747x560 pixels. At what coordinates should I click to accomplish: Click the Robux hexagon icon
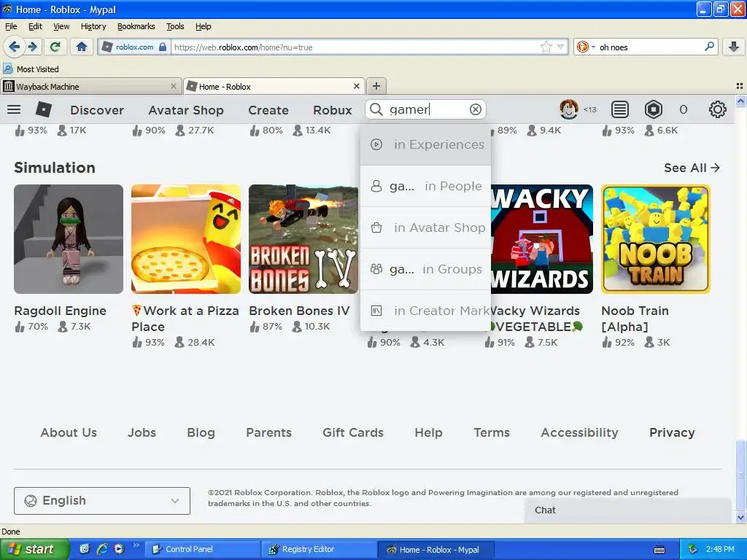654,110
